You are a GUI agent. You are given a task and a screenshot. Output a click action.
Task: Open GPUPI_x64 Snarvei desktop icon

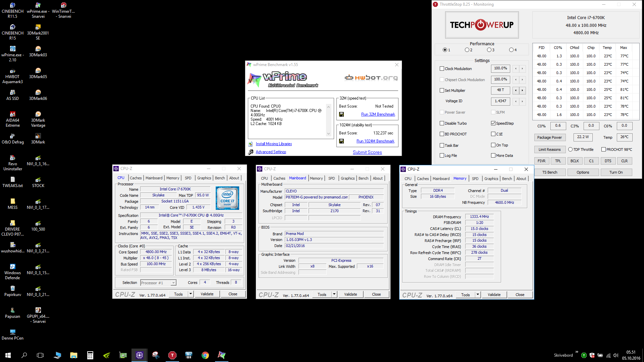pos(38,315)
